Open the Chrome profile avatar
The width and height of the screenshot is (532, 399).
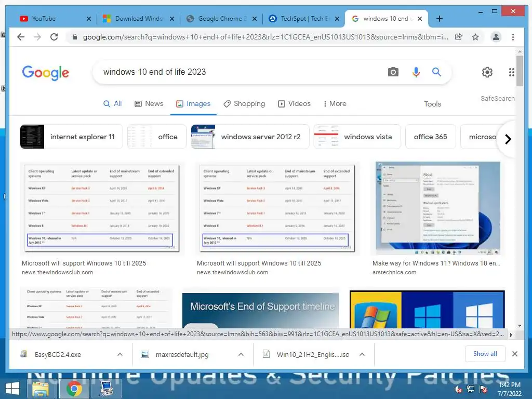click(x=496, y=37)
